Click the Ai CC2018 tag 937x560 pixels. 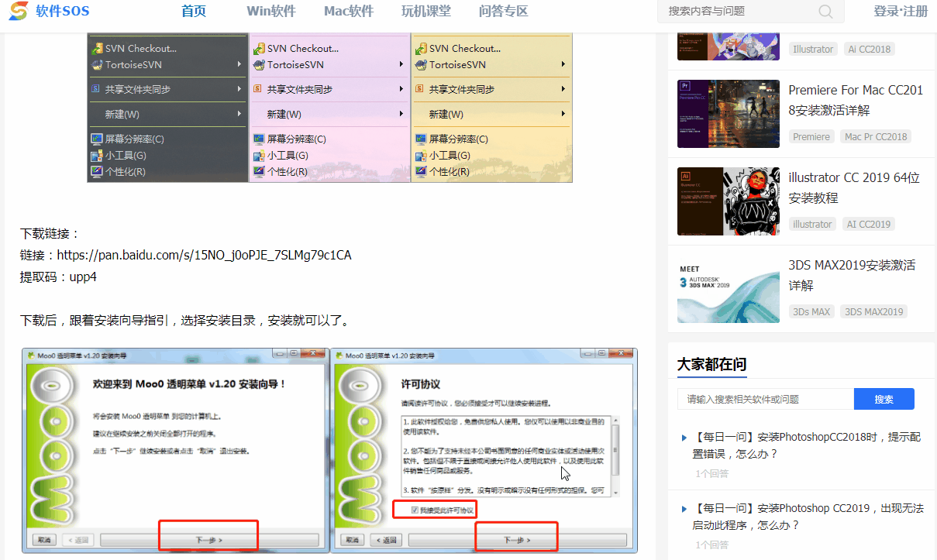pos(870,49)
